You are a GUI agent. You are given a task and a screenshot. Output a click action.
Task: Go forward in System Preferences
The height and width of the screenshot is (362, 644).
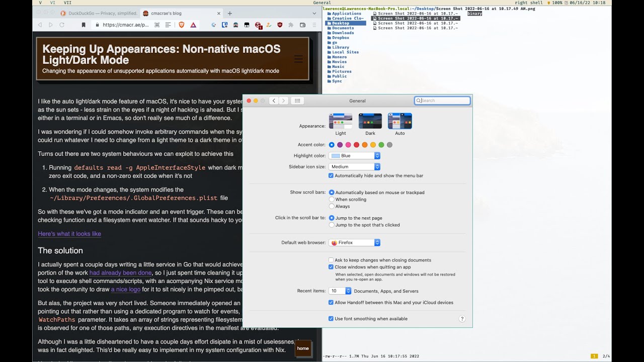tap(283, 101)
